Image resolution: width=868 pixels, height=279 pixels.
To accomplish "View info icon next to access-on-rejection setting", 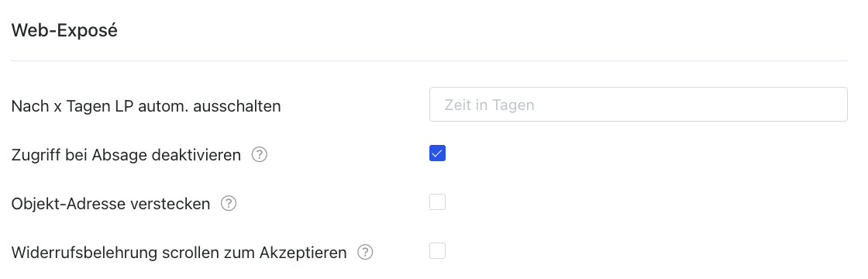I will 259,155.
